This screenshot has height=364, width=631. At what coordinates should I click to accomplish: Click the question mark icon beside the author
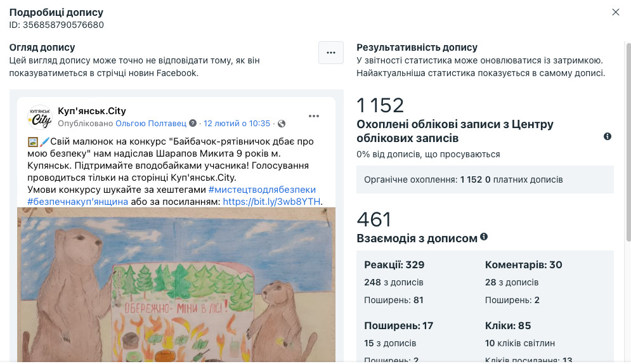[x=193, y=123]
